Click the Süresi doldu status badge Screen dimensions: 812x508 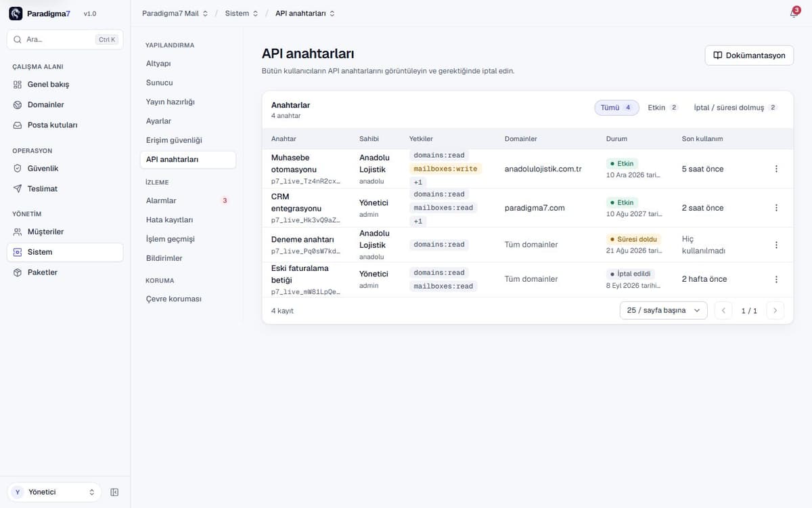[x=633, y=239]
